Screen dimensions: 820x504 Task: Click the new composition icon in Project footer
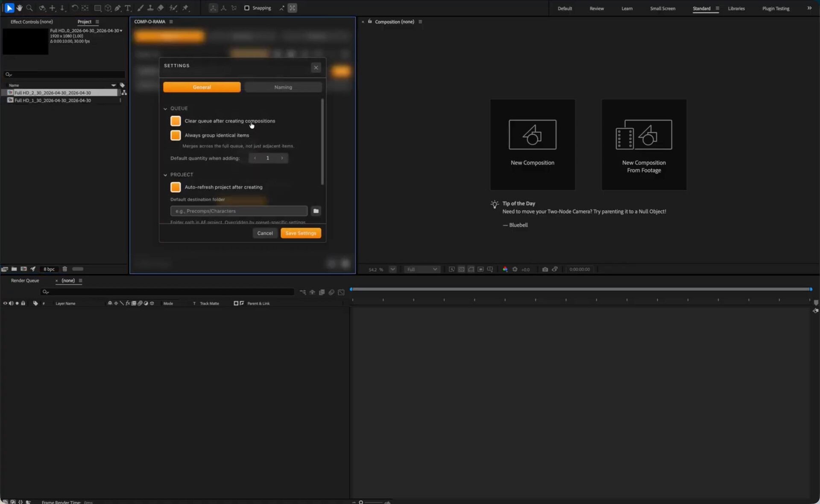24,269
